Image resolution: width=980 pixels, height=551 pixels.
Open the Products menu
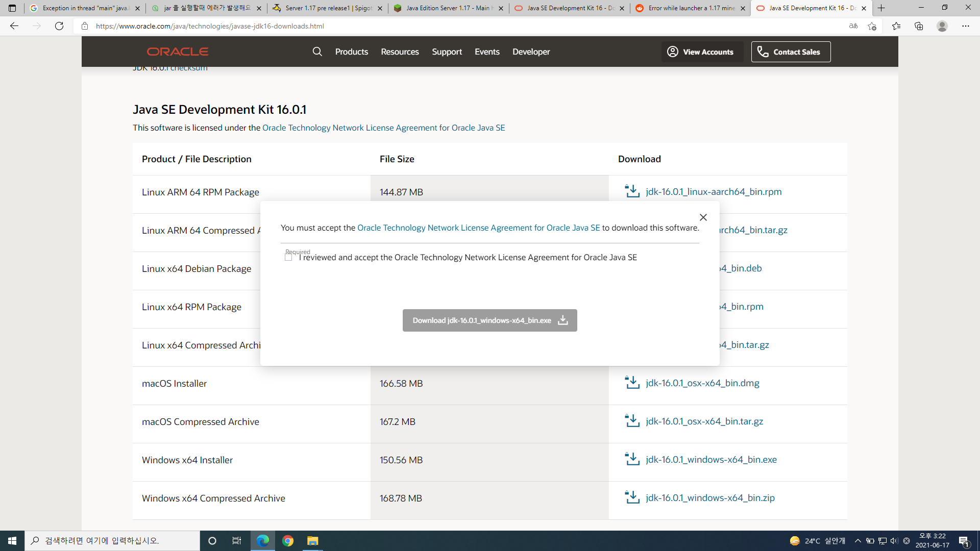[x=351, y=52]
